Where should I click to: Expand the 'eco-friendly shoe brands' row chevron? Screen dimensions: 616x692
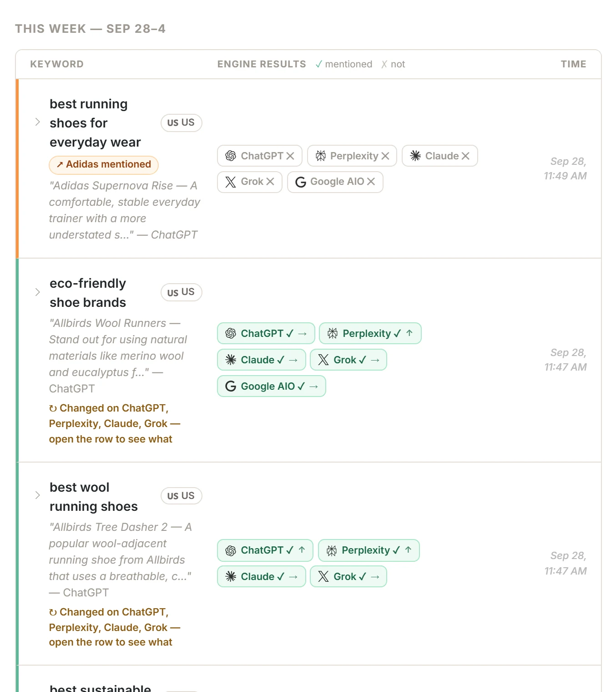tap(38, 292)
